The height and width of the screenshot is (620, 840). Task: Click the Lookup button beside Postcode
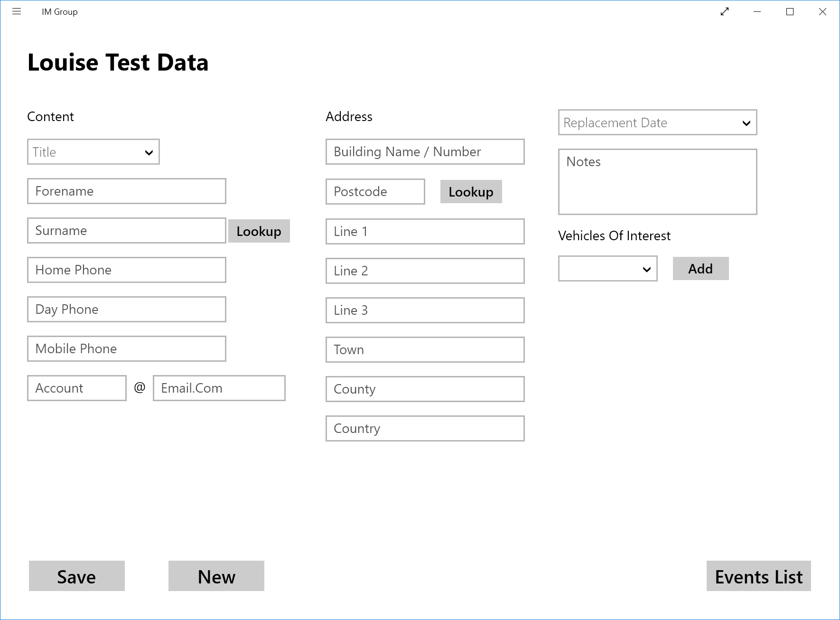(x=471, y=192)
